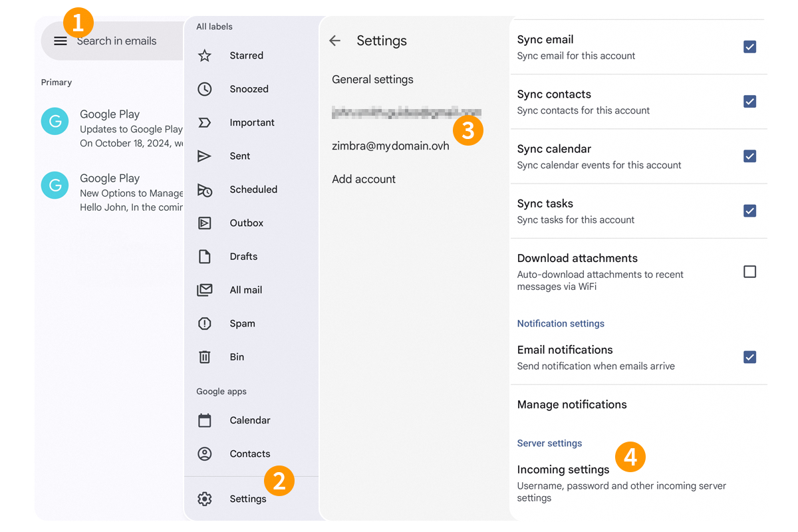
Task: Open Contacts from Google apps section
Action: [250, 454]
